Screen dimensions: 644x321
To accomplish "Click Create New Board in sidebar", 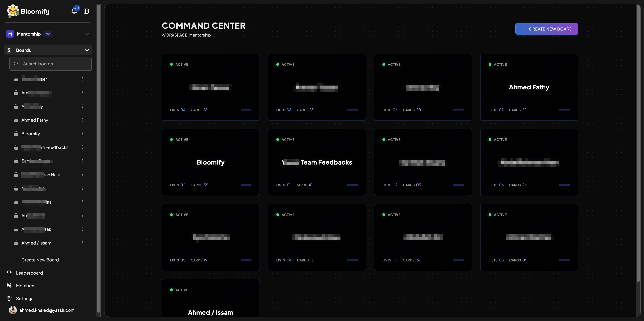I will (40, 260).
